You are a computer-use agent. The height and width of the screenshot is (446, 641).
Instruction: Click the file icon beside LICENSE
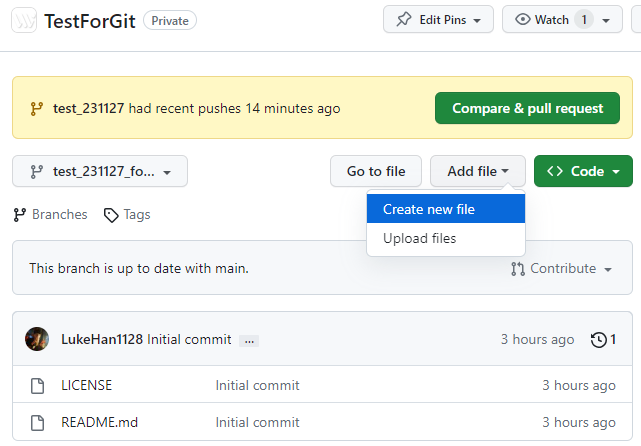(x=38, y=385)
